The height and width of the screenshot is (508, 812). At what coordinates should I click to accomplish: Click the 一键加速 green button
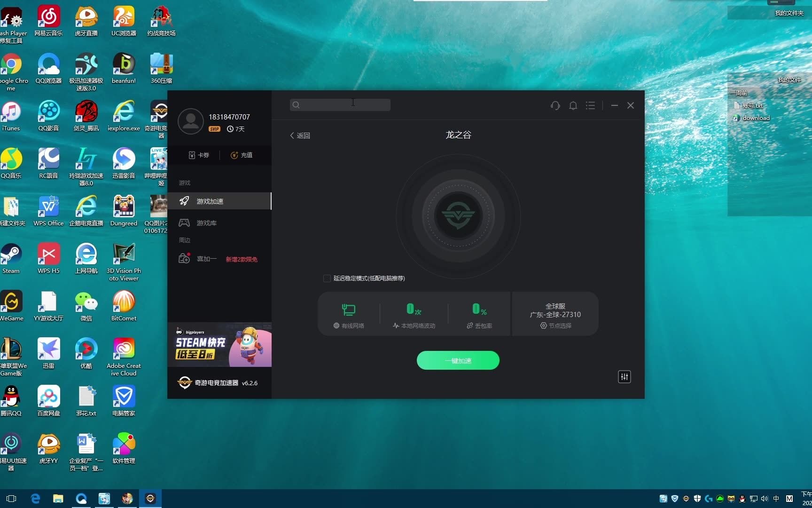(458, 360)
